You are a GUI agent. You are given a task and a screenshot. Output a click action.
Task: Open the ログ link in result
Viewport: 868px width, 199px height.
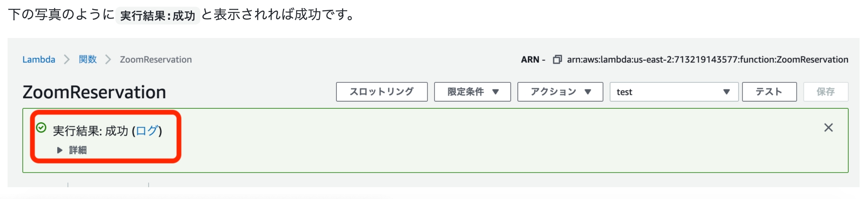[x=146, y=131]
